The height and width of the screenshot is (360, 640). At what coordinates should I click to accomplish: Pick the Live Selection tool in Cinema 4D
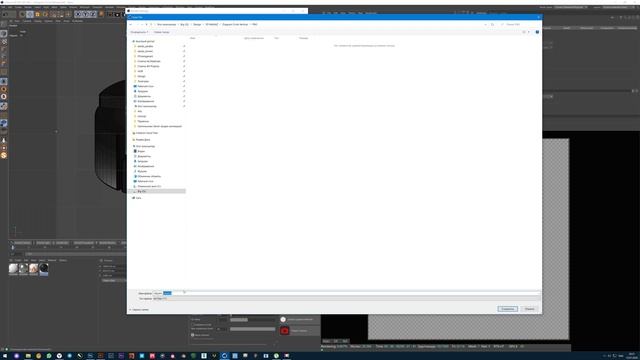pos(22,14)
